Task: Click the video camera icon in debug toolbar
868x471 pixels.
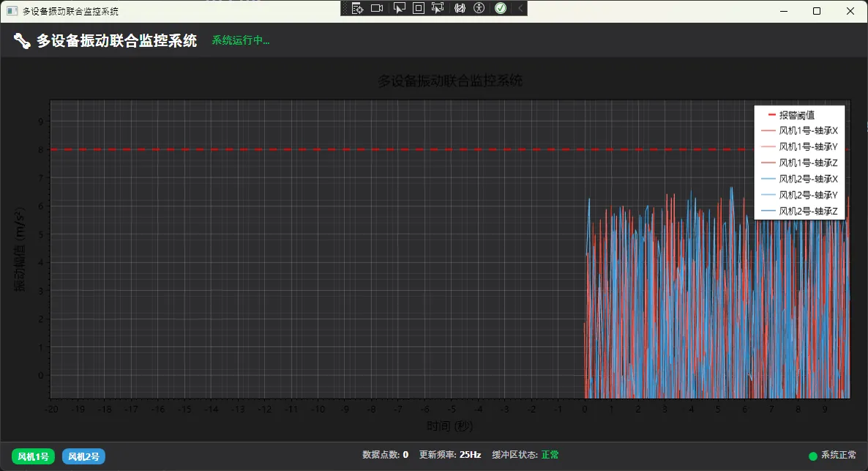Action: 377,8
